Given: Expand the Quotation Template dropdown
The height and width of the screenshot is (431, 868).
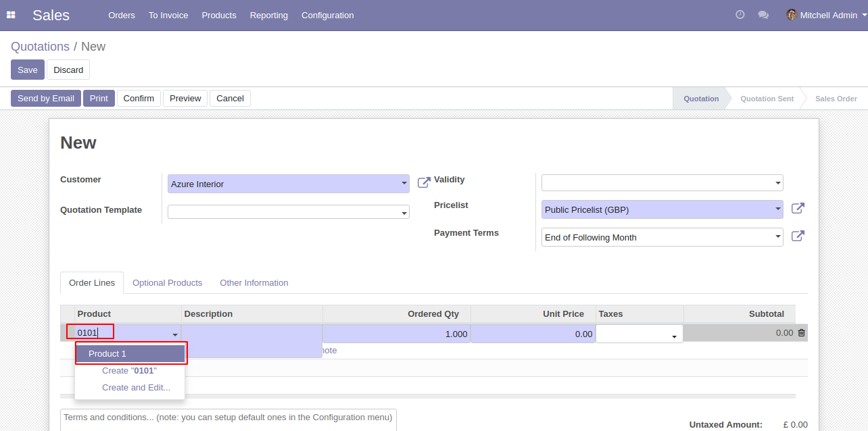Looking at the screenshot, I should click(x=404, y=212).
